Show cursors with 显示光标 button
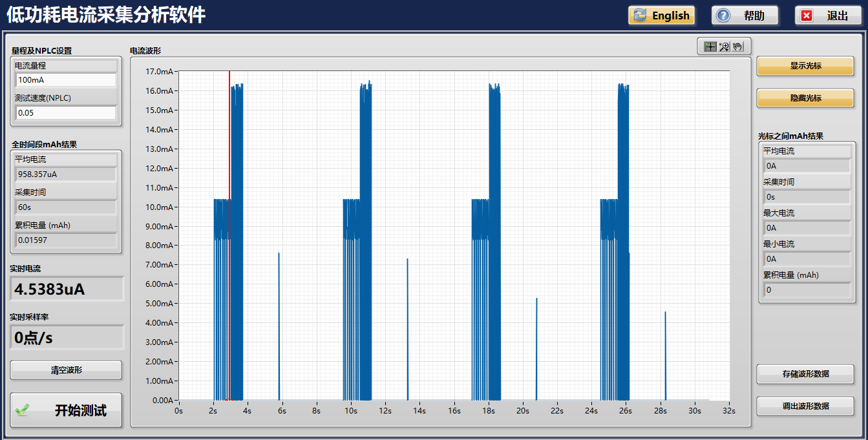 tap(805, 66)
